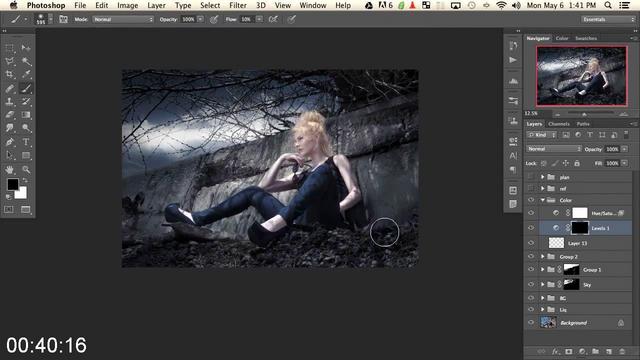640x360 pixels.
Task: Select the Clone Stamp tool
Action: click(9, 102)
